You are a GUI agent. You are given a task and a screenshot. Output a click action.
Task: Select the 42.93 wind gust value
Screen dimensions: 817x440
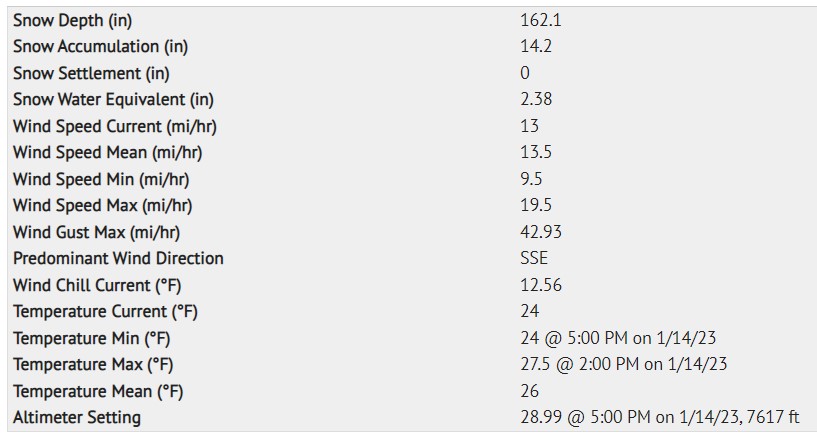click(x=541, y=231)
